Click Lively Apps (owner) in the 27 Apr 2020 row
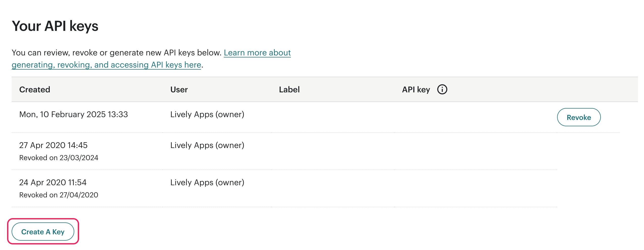 pos(207,145)
